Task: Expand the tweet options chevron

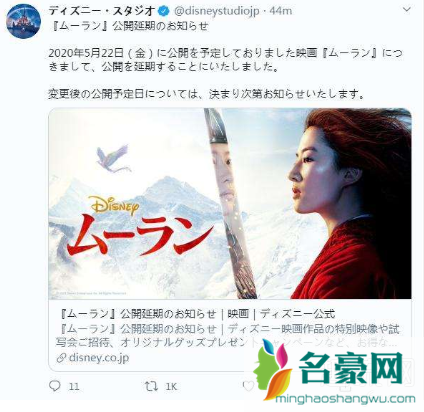Action: (406, 10)
